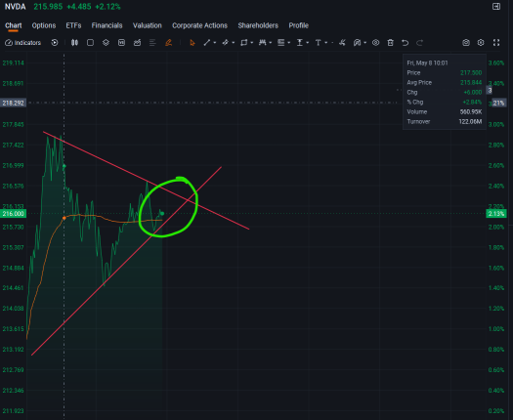Select the candlestick chart type icon
The image size is (513, 420).
pos(74,43)
